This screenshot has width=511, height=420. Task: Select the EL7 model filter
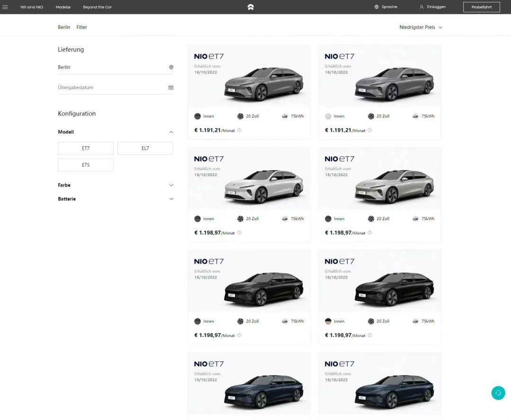click(x=145, y=148)
